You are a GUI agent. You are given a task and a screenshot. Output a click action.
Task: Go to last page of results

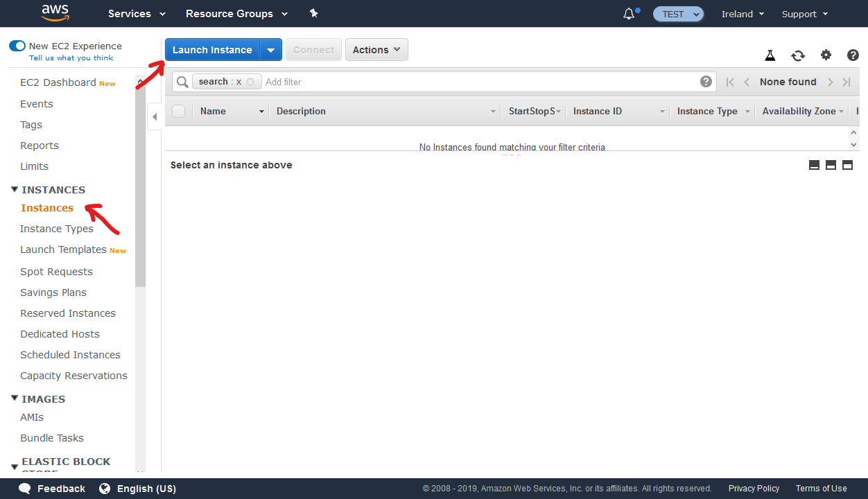click(x=847, y=82)
